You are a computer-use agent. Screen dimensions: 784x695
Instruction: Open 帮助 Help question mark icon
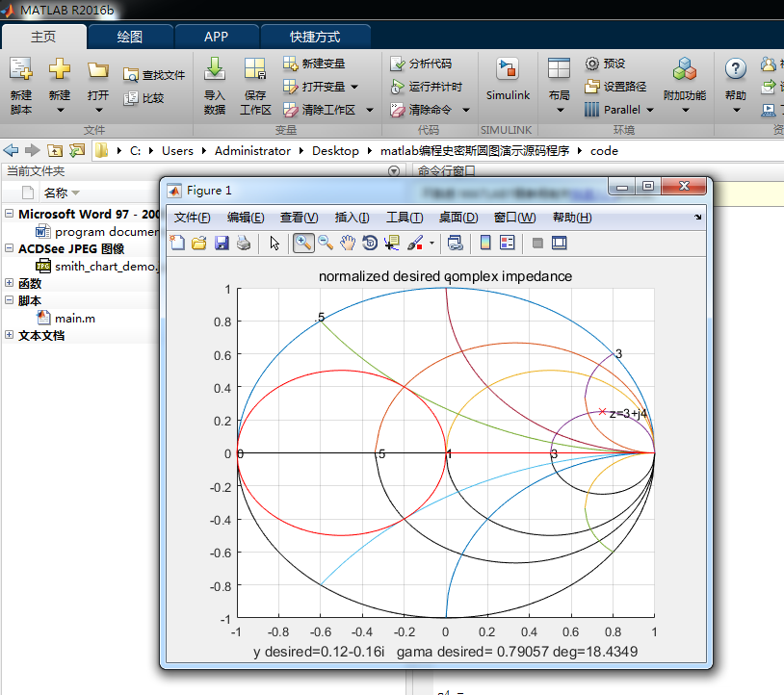(736, 69)
